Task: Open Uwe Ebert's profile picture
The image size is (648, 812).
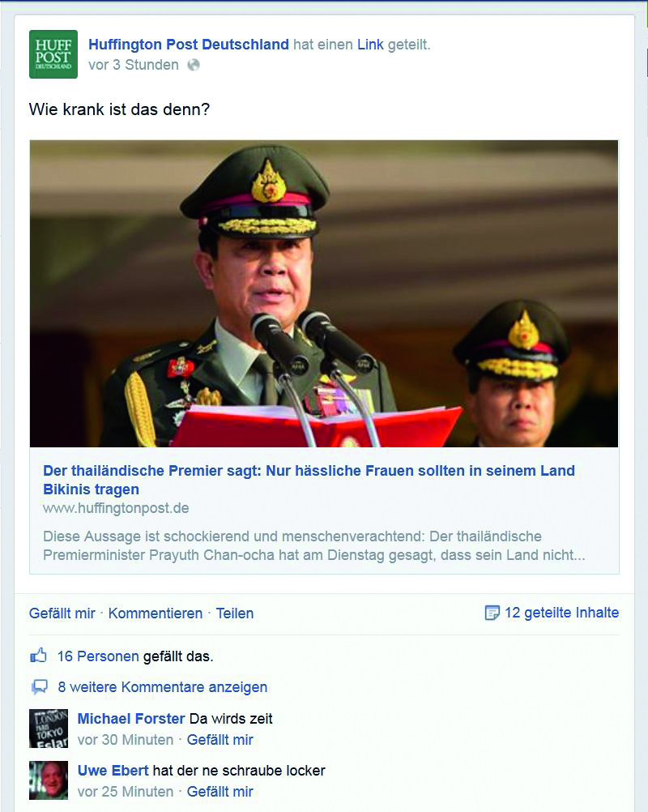Action: [x=49, y=780]
